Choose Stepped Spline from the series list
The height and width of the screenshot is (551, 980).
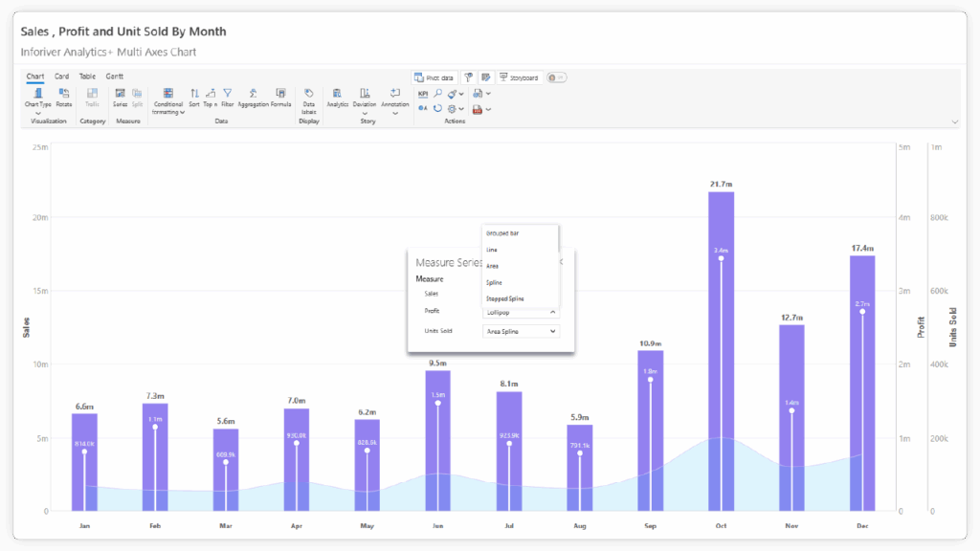point(510,298)
